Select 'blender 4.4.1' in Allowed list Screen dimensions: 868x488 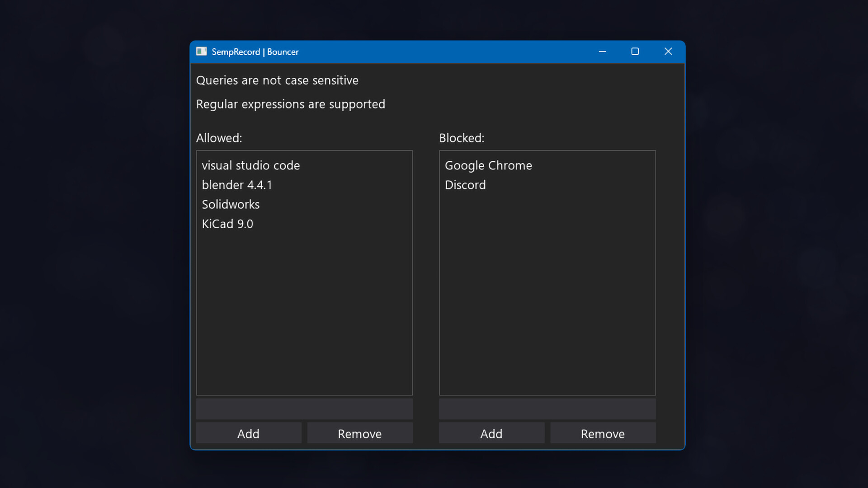click(x=237, y=185)
